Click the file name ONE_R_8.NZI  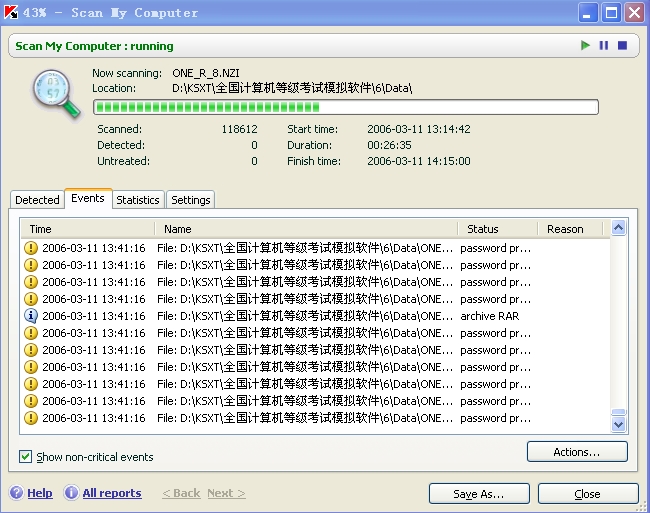tap(206, 73)
